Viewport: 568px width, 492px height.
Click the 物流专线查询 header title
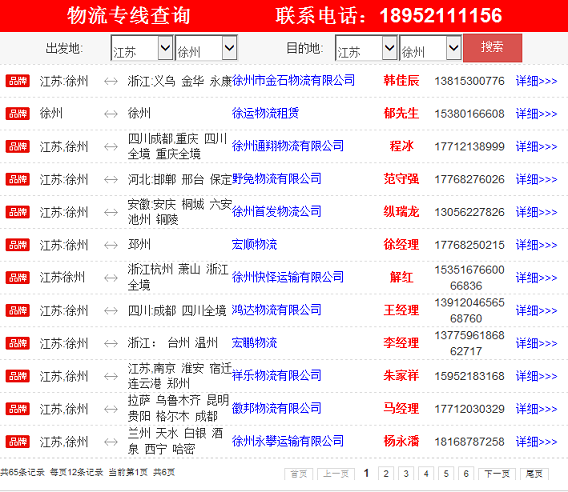tap(129, 16)
